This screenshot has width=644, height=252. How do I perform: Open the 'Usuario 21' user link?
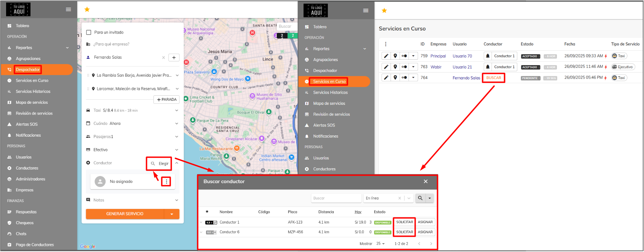coord(462,67)
